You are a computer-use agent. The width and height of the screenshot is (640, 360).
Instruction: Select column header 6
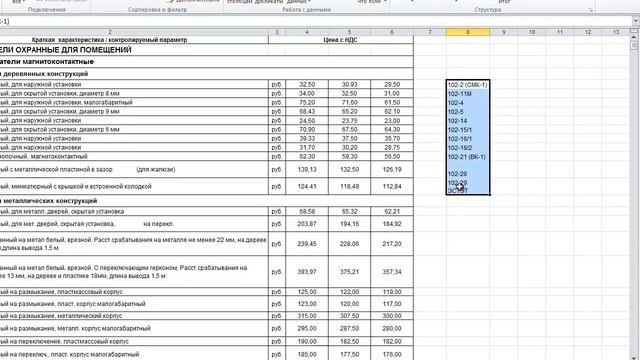[x=392, y=32]
